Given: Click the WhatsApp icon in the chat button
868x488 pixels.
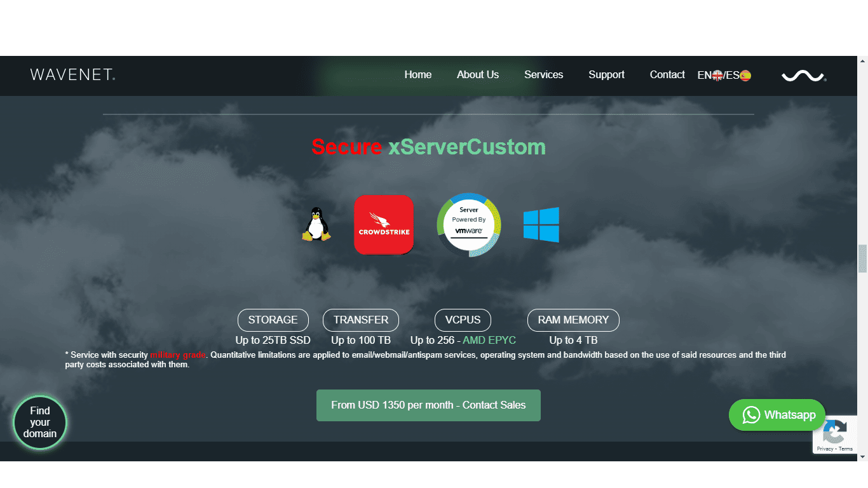Looking at the screenshot, I should (x=751, y=415).
